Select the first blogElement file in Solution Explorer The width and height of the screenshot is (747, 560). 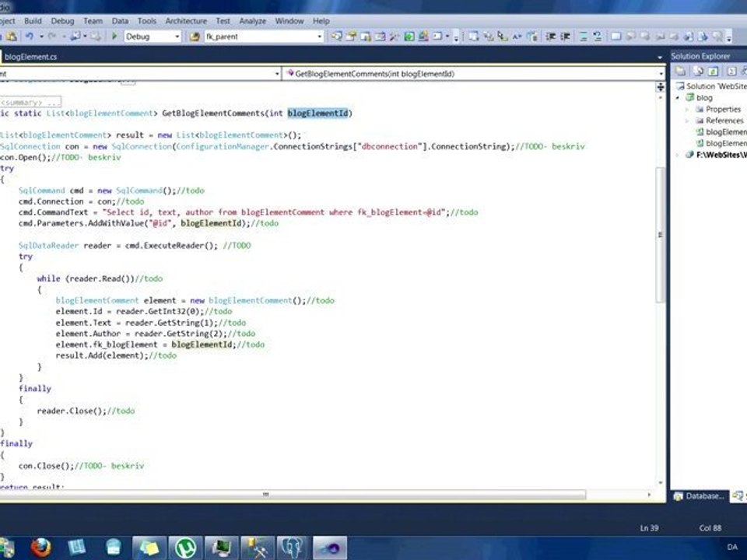click(721, 132)
